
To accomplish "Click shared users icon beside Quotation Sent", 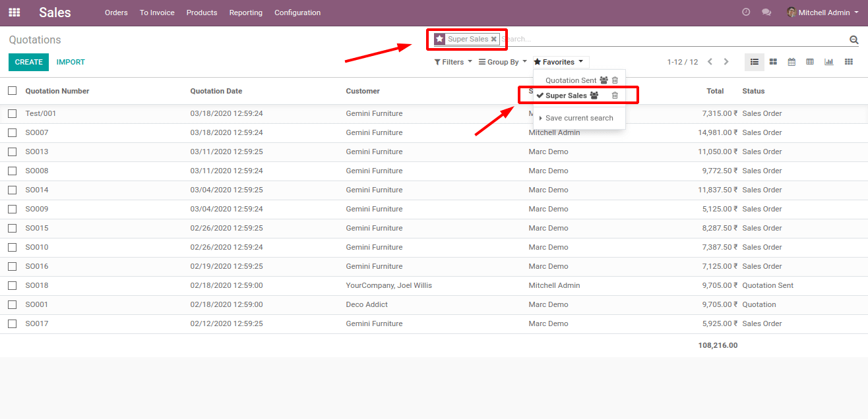I will pos(604,80).
